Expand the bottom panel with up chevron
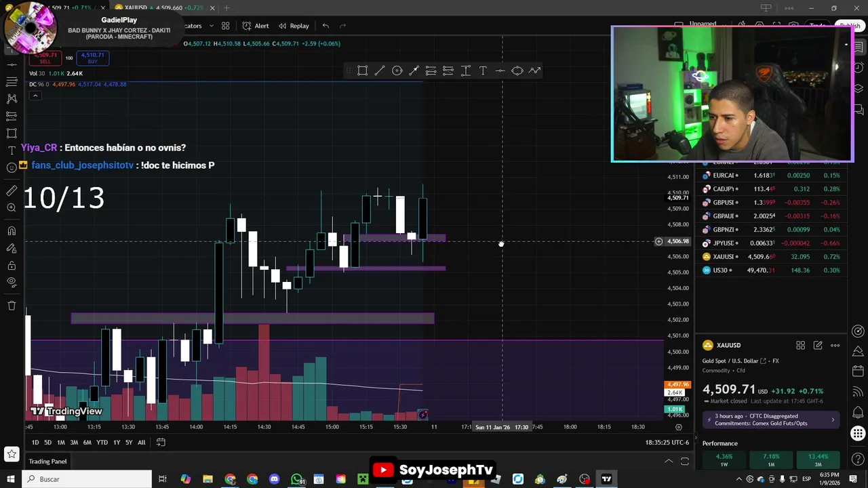This screenshot has height=488, width=868. pos(669,462)
